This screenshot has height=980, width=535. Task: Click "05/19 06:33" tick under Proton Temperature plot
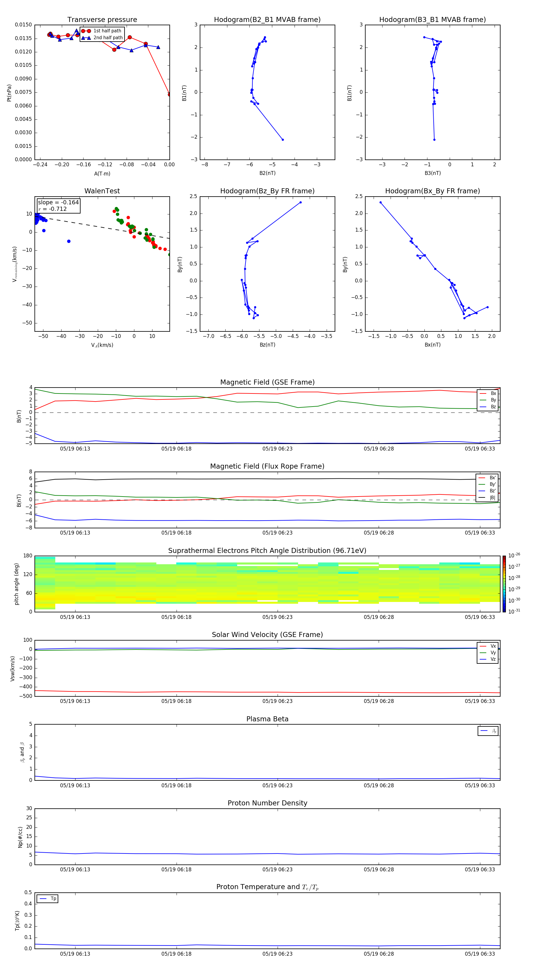[480, 954]
